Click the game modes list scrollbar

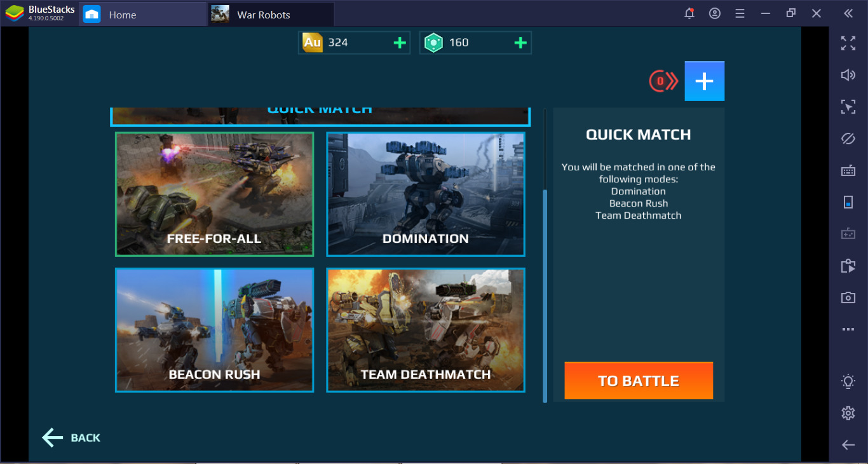tap(545, 296)
